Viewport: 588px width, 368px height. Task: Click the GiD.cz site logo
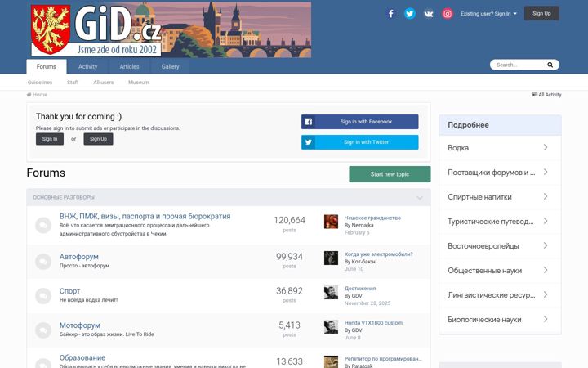(171, 29)
